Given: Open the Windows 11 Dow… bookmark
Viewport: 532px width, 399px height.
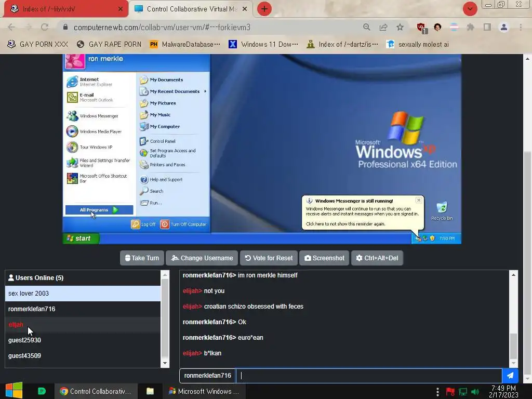Looking at the screenshot, I should (x=263, y=44).
